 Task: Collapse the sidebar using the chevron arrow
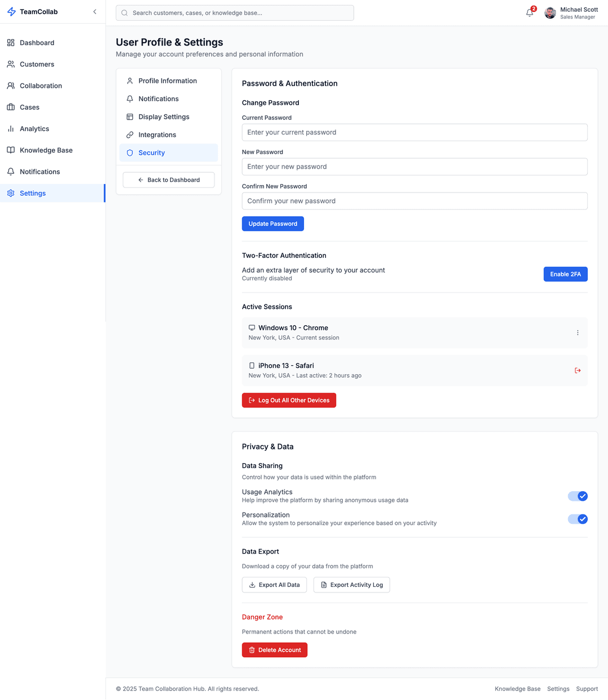(95, 12)
